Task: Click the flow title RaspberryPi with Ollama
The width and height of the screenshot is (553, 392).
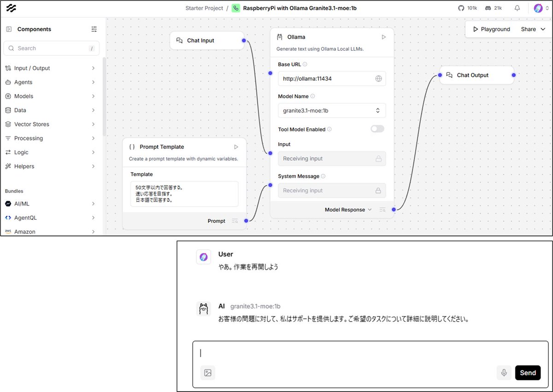Action: pos(300,8)
